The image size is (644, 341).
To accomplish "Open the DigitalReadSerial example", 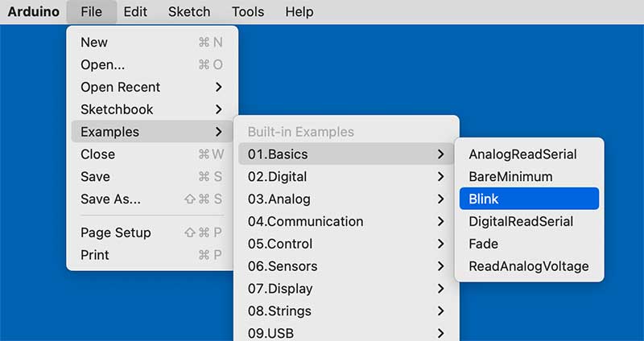I will pyautogui.click(x=529, y=221).
